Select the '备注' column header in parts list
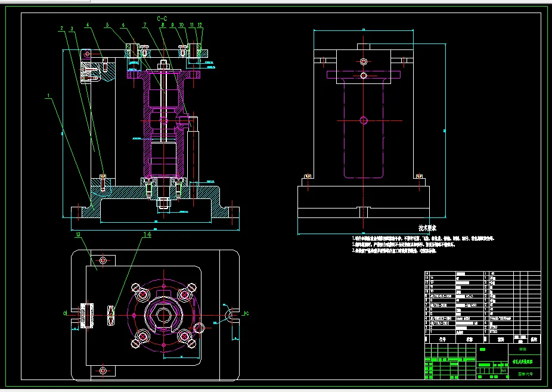 tap(534, 340)
